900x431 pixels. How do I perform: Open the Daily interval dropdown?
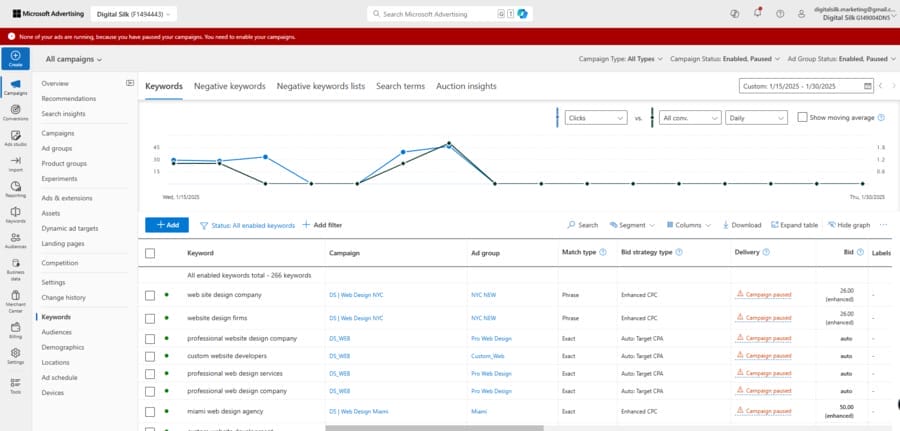pyautogui.click(x=756, y=118)
